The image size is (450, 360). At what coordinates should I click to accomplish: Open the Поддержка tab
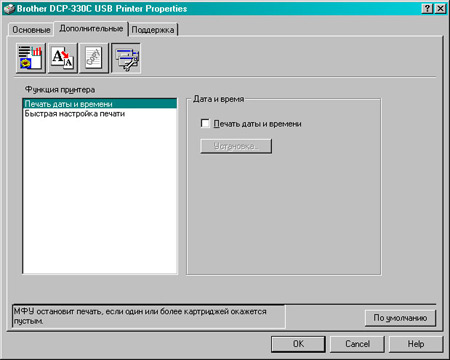[153, 30]
